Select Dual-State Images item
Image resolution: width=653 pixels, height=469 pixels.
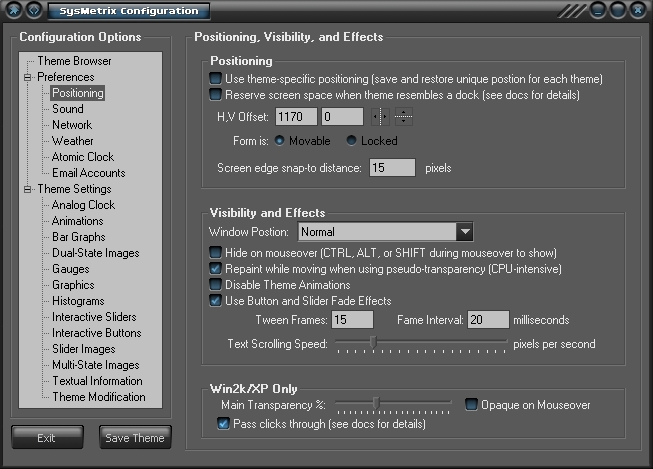click(96, 253)
